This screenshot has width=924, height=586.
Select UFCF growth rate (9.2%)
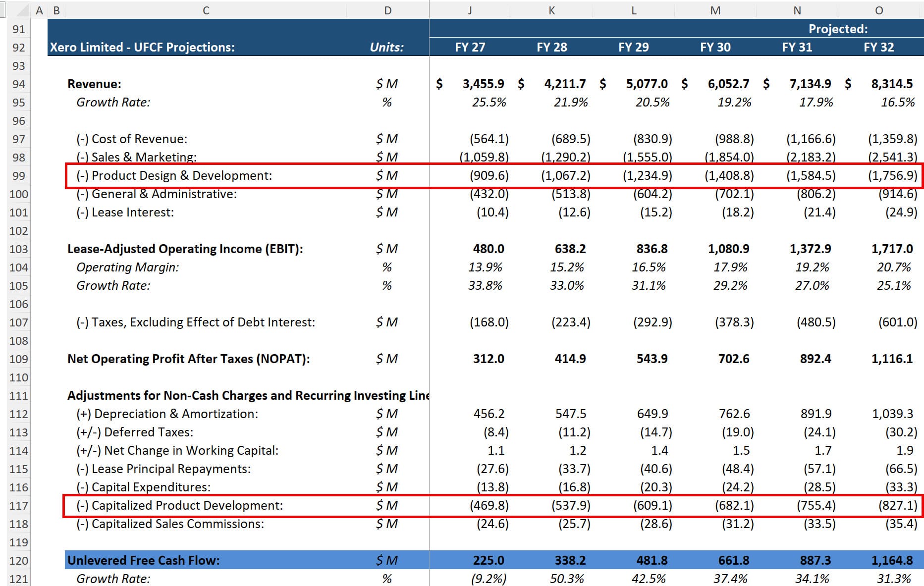(x=489, y=579)
